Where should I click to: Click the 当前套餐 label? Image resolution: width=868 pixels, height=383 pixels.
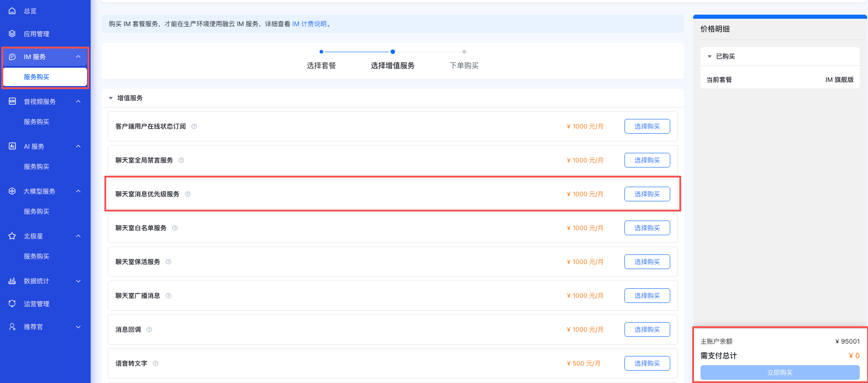pyautogui.click(x=719, y=80)
